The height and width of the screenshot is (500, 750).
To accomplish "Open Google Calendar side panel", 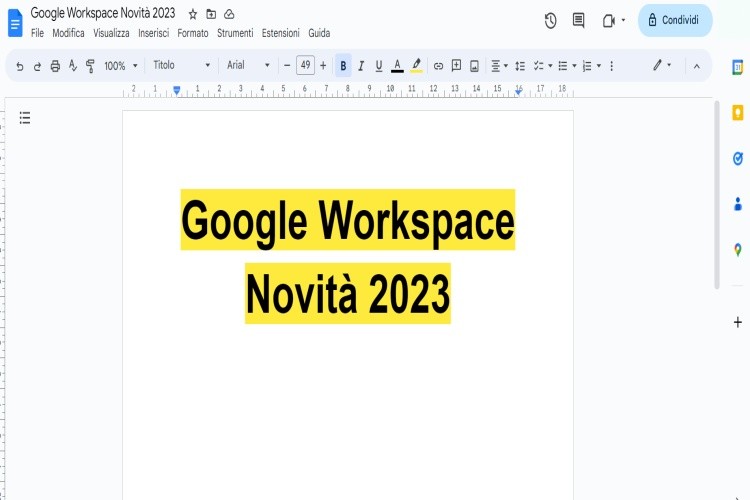I will coord(738,67).
